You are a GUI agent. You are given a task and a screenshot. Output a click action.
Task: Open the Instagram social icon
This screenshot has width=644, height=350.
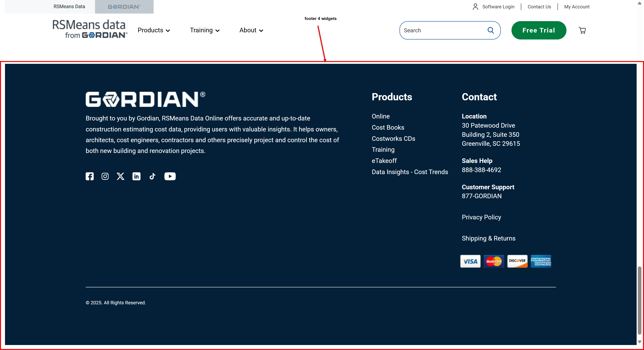tap(105, 176)
